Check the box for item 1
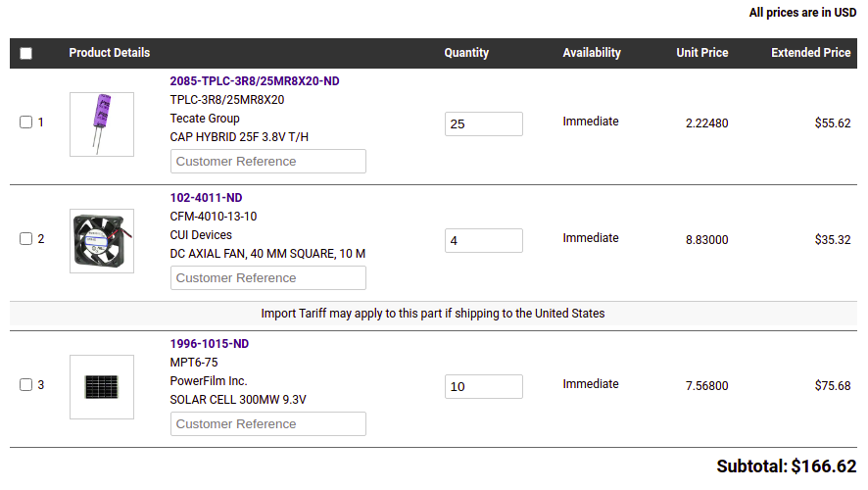The width and height of the screenshot is (868, 490). point(26,122)
